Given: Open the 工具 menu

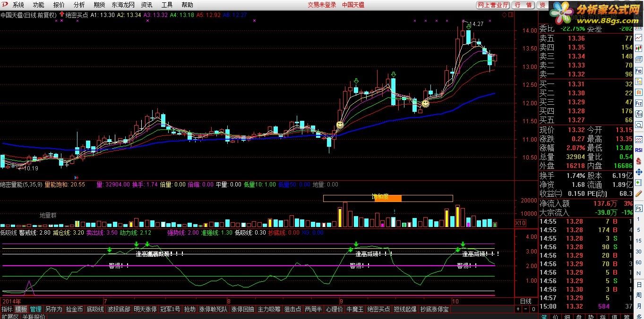Looking at the screenshot, I should (167, 5).
